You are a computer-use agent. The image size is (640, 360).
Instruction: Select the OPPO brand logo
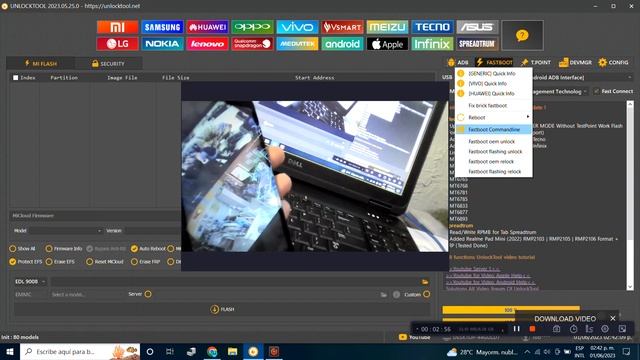pos(252,27)
